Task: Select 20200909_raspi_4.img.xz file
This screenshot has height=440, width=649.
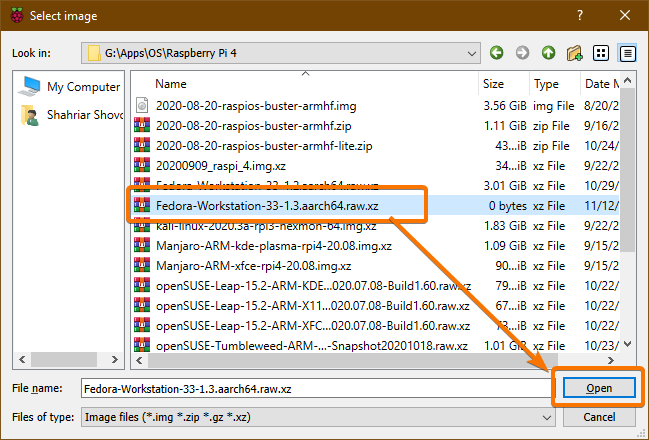Action: click(x=221, y=166)
